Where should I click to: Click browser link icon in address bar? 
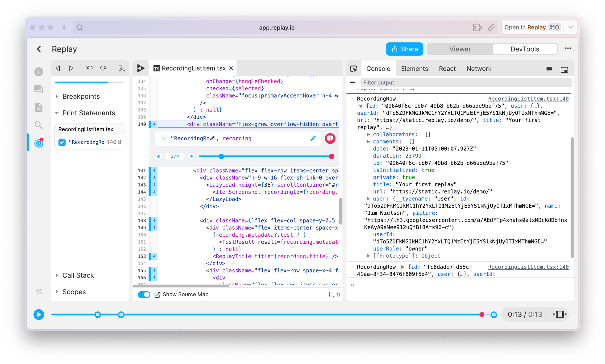click(491, 27)
